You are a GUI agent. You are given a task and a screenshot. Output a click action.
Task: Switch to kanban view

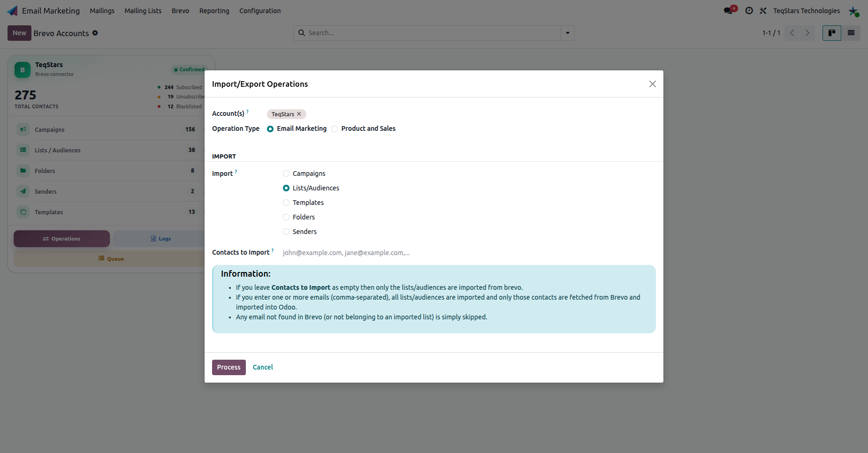832,33
